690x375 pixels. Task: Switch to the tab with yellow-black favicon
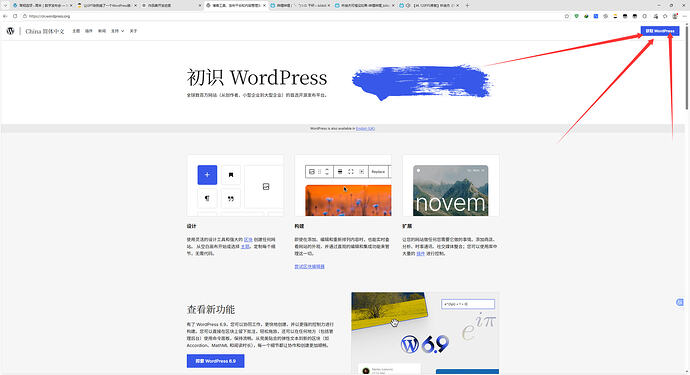(x=106, y=5)
